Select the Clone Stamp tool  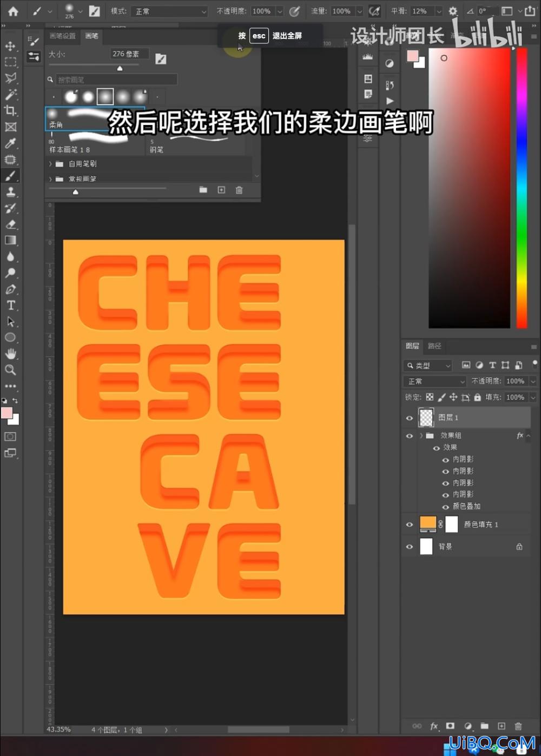tap(10, 192)
